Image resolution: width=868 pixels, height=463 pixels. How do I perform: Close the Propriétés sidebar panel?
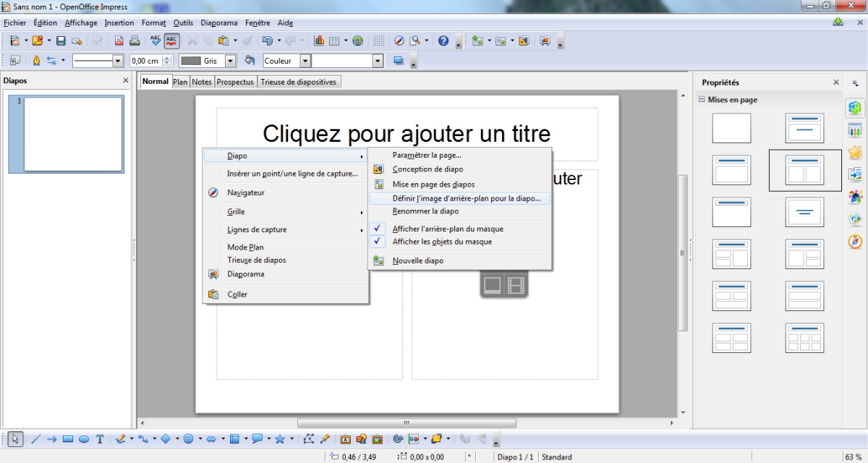(x=836, y=82)
